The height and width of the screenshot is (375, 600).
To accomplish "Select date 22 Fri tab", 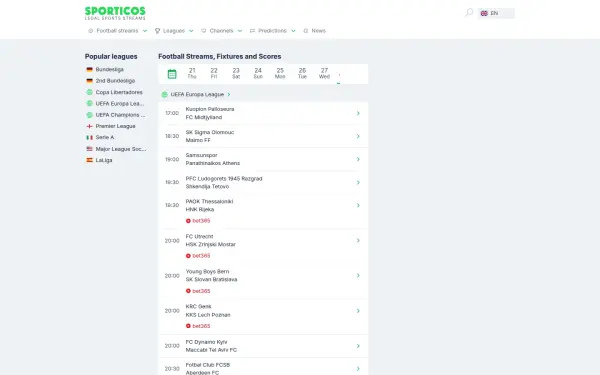I will pyautogui.click(x=214, y=73).
